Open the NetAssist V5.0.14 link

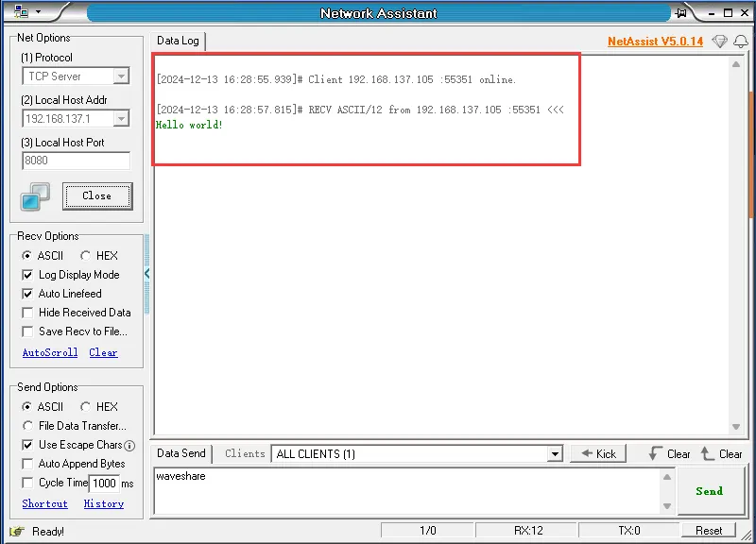pos(655,42)
